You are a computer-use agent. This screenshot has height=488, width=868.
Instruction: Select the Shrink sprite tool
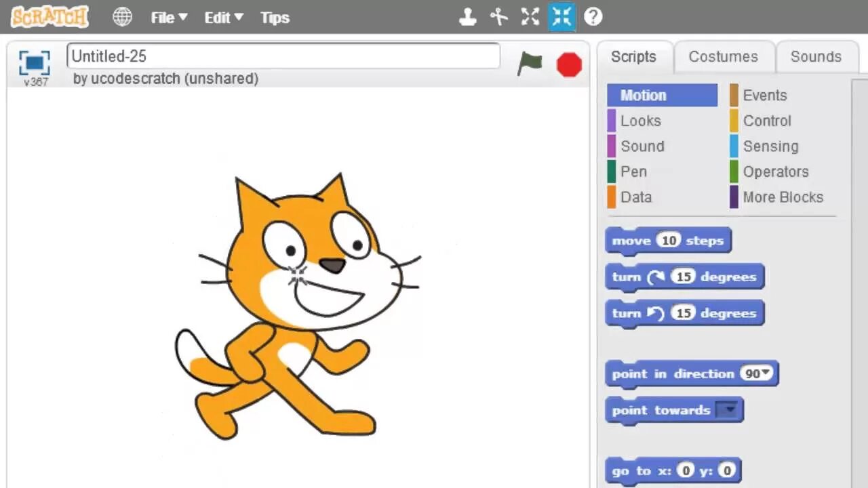tap(561, 17)
